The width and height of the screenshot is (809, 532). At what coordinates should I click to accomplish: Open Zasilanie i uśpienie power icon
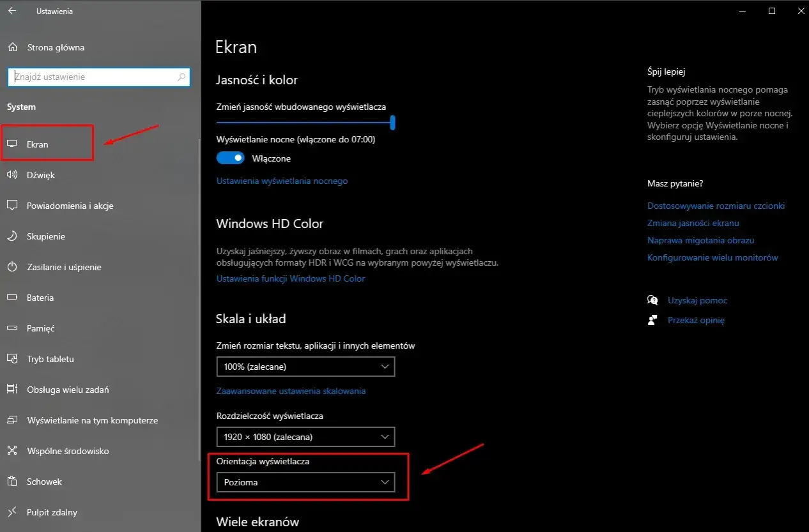(x=12, y=267)
